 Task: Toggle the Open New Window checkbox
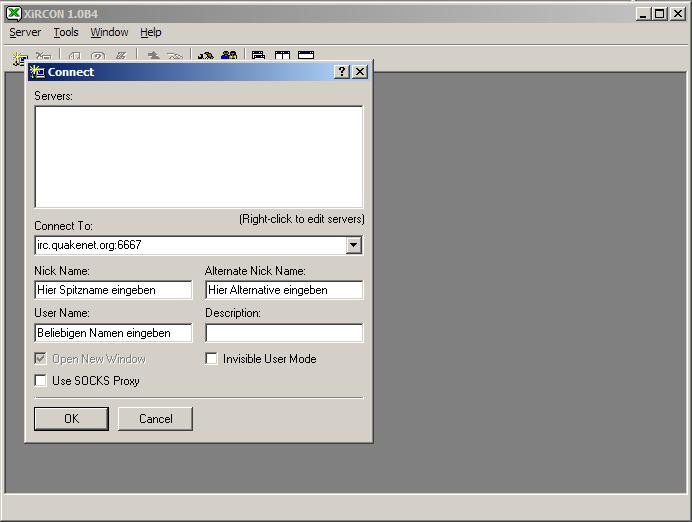[41, 359]
